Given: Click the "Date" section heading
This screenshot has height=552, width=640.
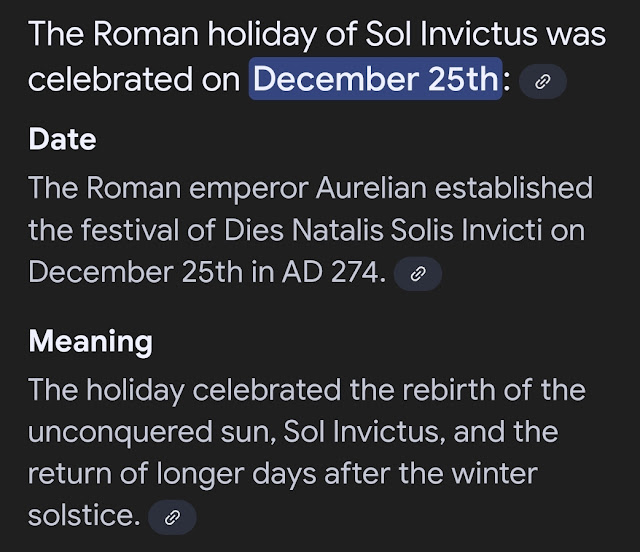Looking at the screenshot, I should (x=62, y=139).
